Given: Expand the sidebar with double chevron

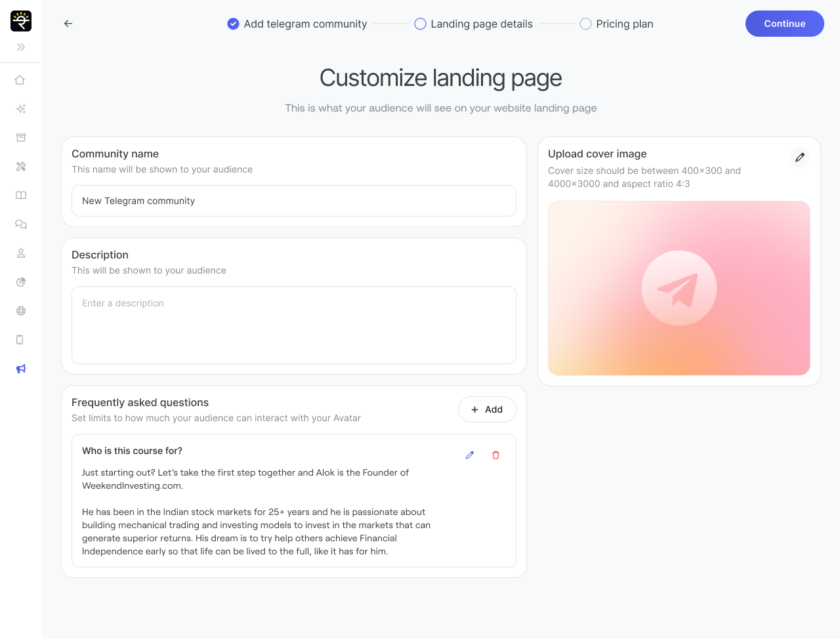Looking at the screenshot, I should (20, 47).
